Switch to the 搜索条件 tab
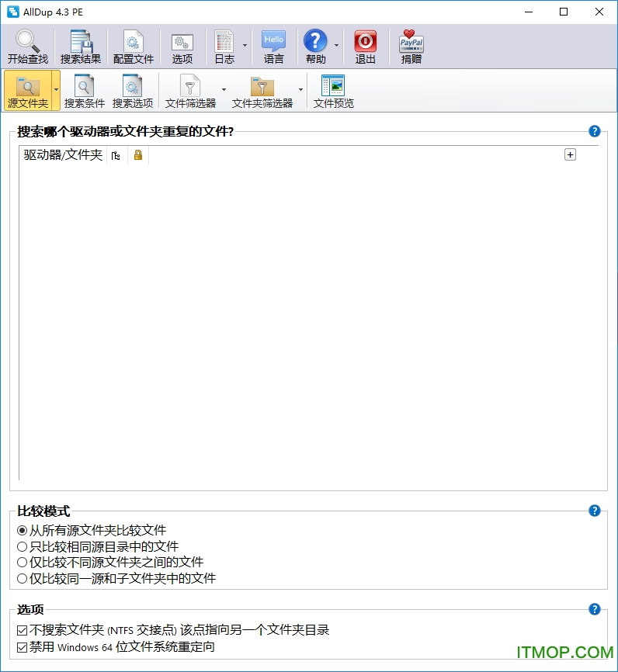The image size is (618, 672). click(84, 91)
